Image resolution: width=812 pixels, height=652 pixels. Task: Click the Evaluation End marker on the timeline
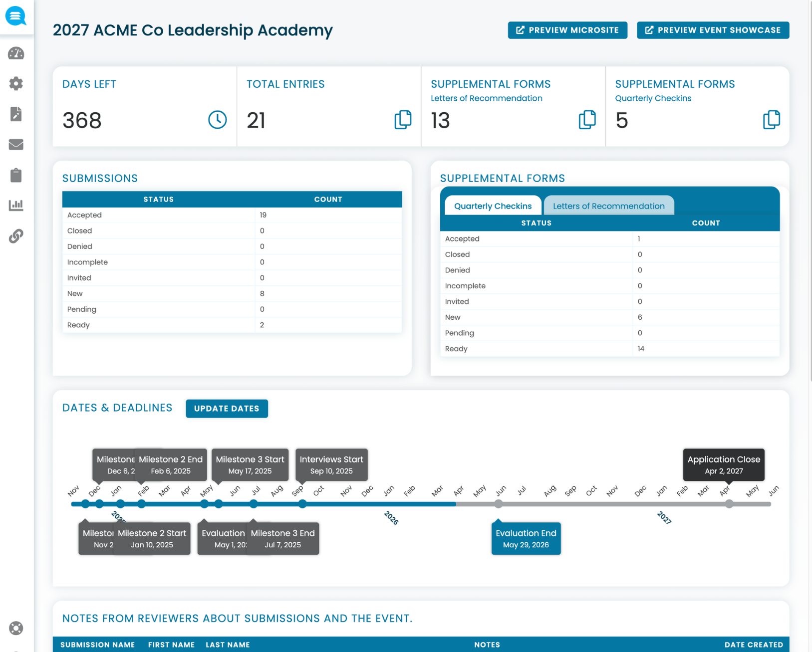tap(526, 538)
